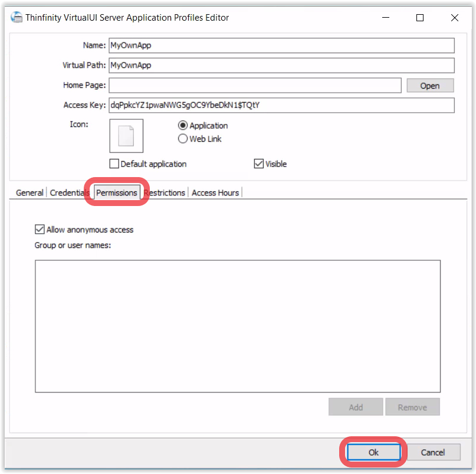Confirm with the Ok button
Screen dimensions: 476x474
pos(374,452)
